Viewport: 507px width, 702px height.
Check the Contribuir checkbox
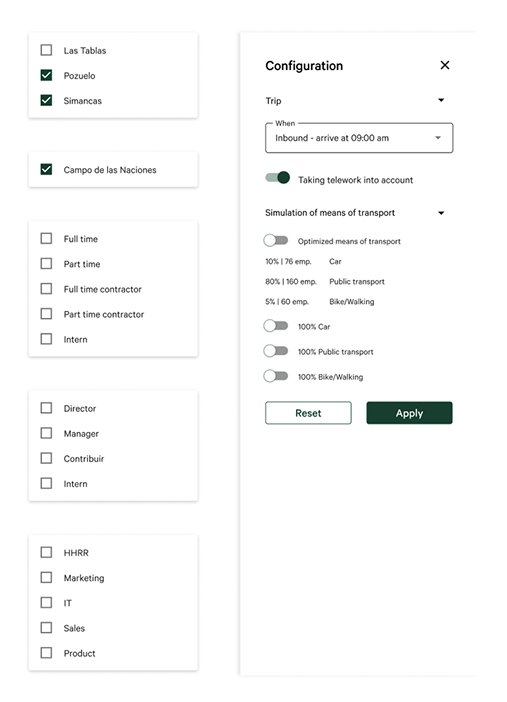coord(46,458)
